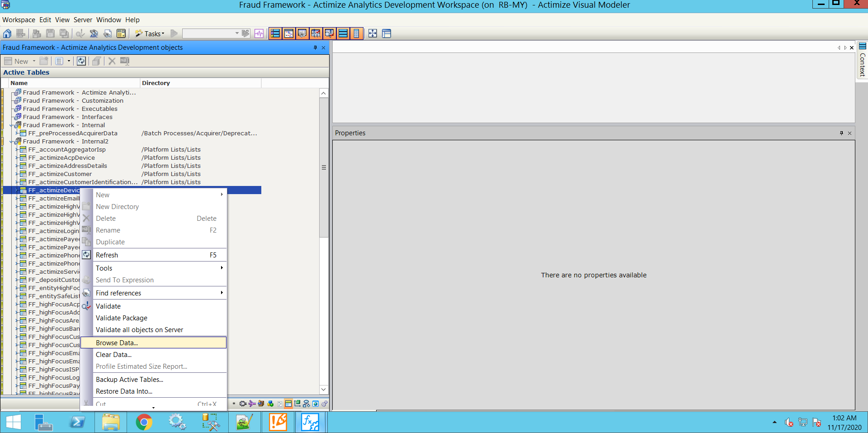Click the axes with green cube icon

tap(297, 404)
